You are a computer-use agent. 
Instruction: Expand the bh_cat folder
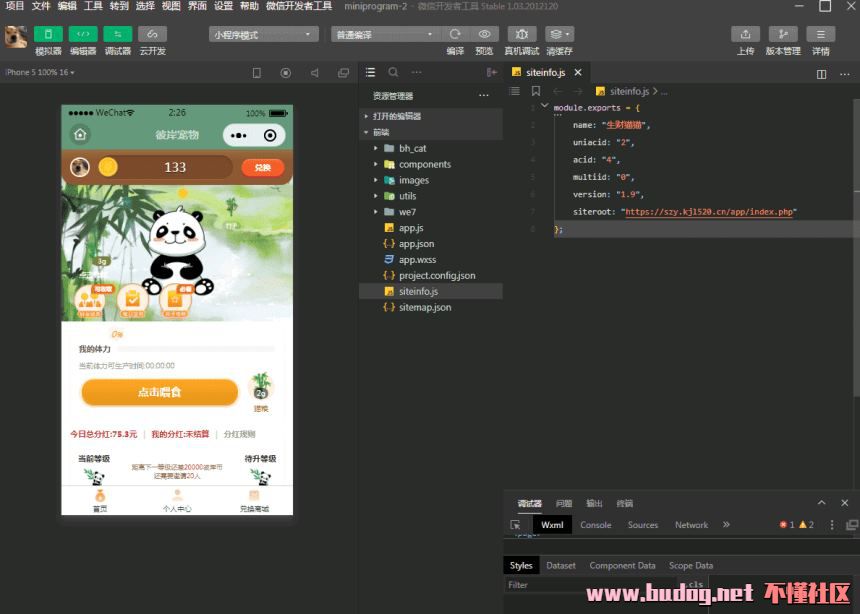[x=412, y=148]
